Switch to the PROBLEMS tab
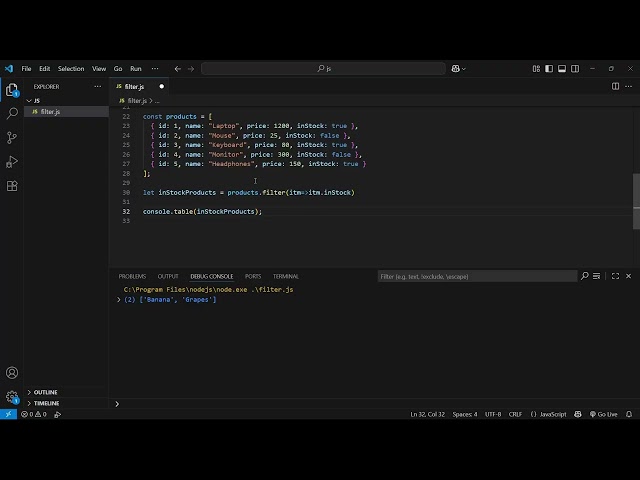Viewport: 640px width, 480px height. click(132, 276)
